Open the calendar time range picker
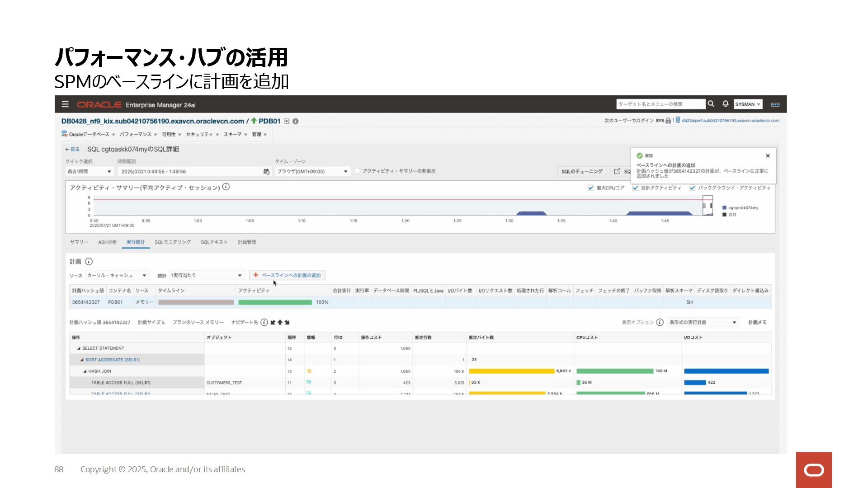 click(x=267, y=172)
